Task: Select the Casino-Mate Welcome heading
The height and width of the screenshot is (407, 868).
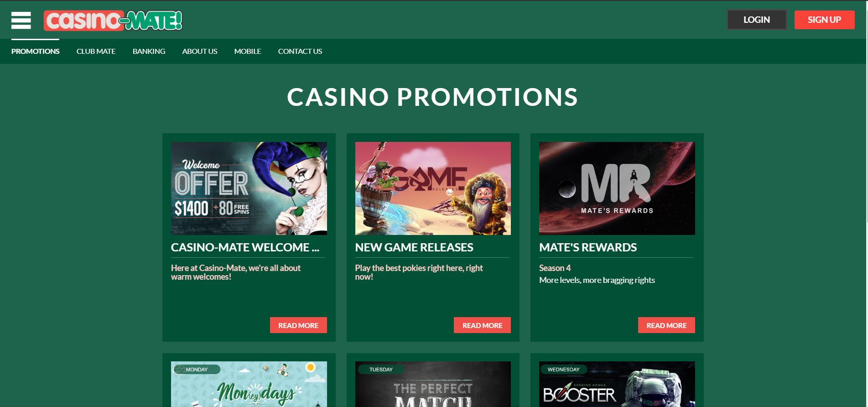Action: point(245,247)
